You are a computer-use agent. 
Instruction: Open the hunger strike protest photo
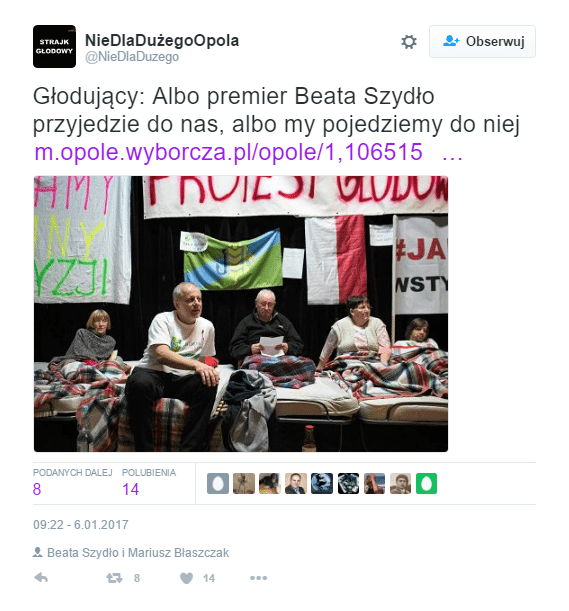(241, 314)
